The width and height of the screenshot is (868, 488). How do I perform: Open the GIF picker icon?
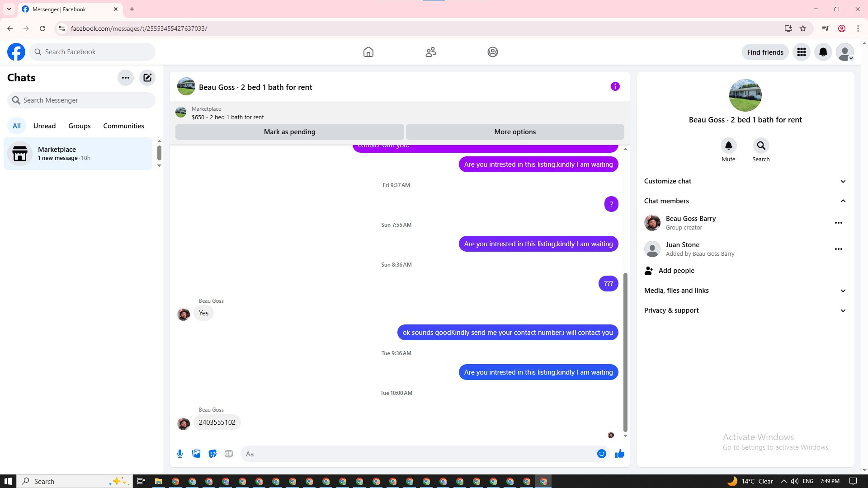[x=229, y=454]
